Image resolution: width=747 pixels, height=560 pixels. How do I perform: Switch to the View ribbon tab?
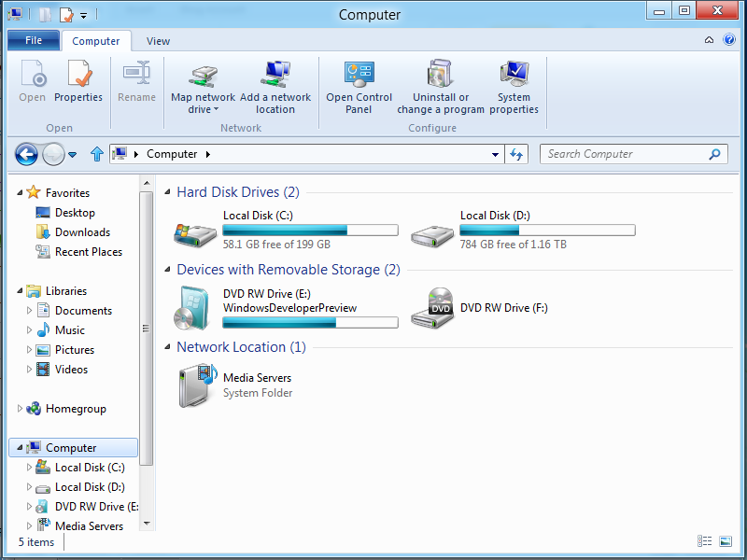coord(158,41)
